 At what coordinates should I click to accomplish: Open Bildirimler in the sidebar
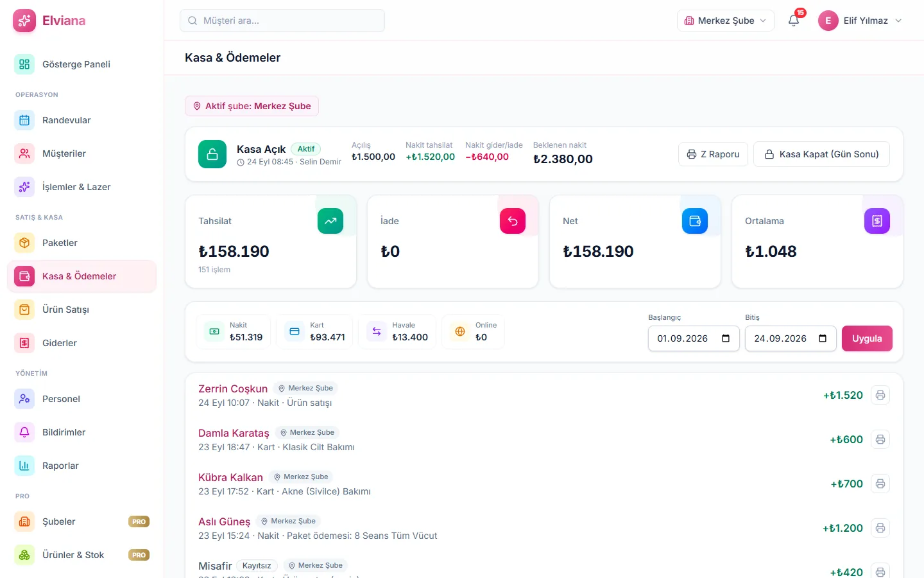pyautogui.click(x=82, y=432)
